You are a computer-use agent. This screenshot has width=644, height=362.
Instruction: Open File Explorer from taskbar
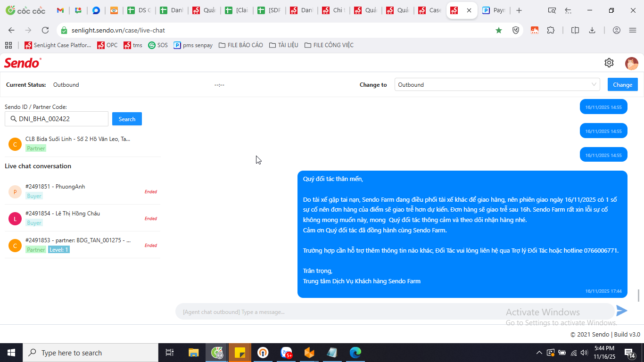coord(193,353)
